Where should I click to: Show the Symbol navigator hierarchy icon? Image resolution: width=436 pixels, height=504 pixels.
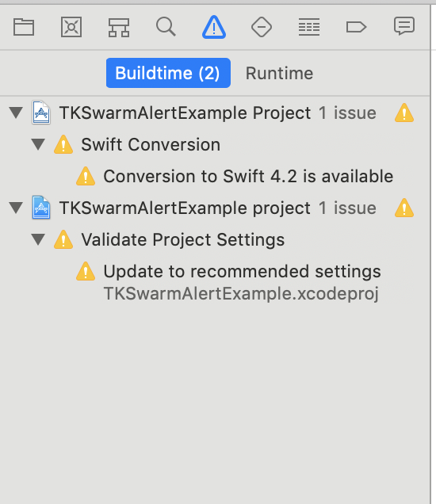tap(119, 27)
